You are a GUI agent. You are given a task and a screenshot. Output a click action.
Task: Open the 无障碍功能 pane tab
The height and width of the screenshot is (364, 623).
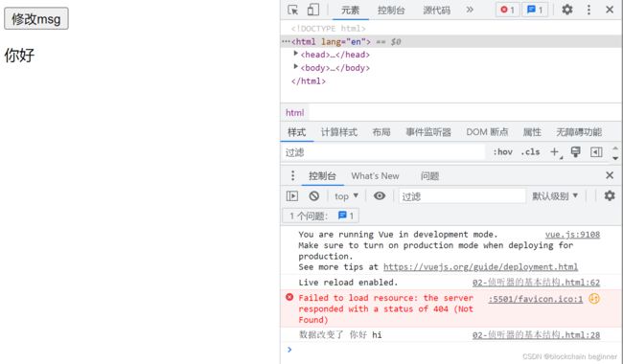(579, 132)
